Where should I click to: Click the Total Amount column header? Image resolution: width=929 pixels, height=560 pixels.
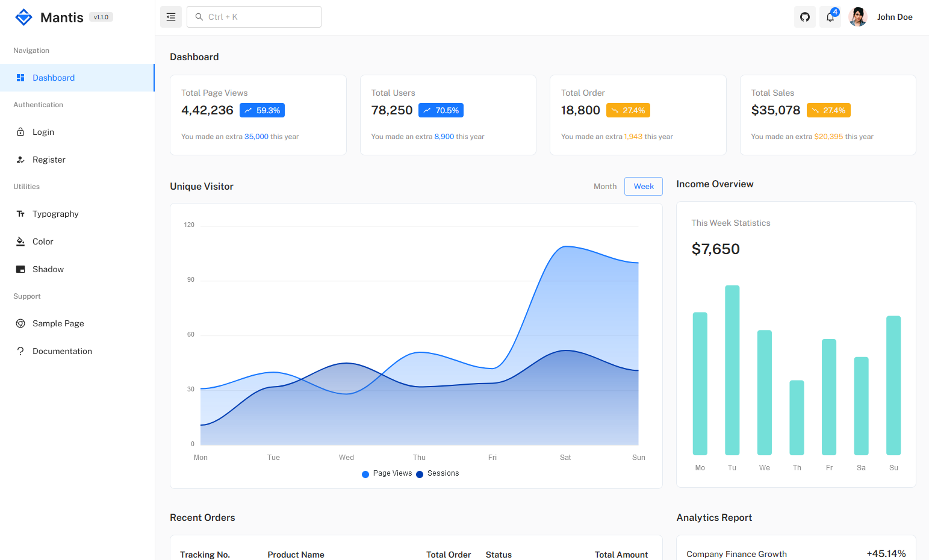(x=621, y=555)
